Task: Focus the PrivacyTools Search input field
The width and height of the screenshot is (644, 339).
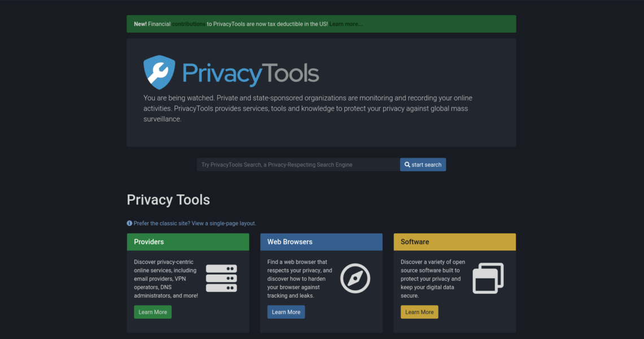Action: (298, 164)
